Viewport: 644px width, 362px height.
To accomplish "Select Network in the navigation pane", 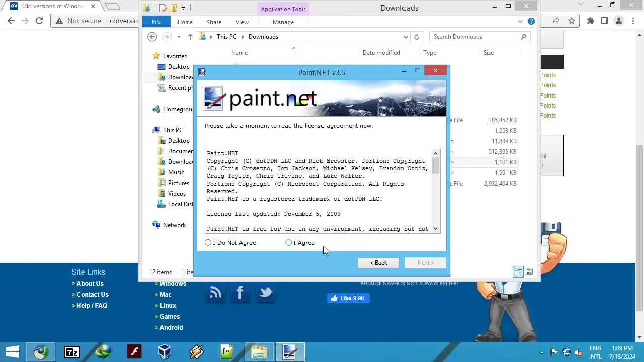I will tap(174, 225).
